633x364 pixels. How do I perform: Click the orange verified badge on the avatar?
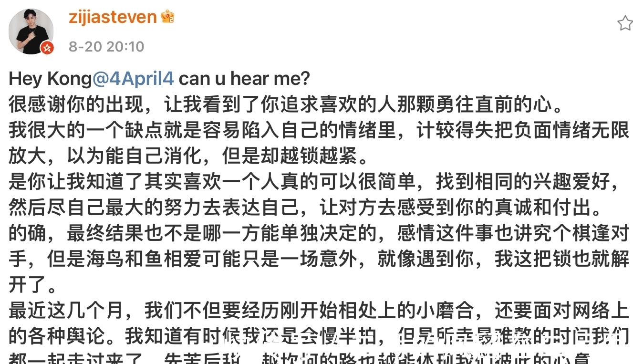(x=48, y=48)
